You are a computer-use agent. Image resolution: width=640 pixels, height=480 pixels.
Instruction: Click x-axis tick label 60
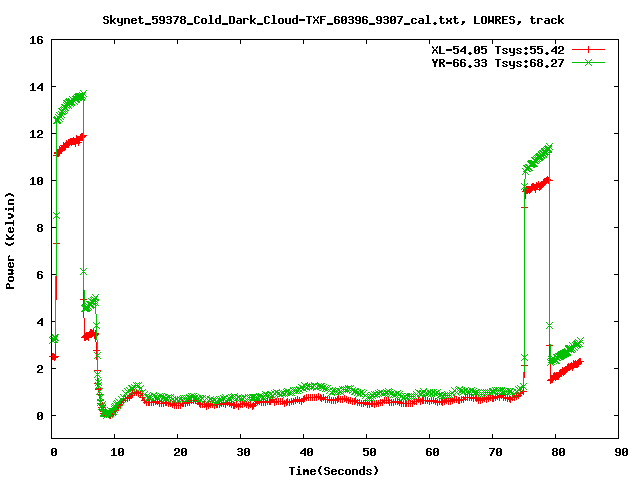[x=432, y=452]
